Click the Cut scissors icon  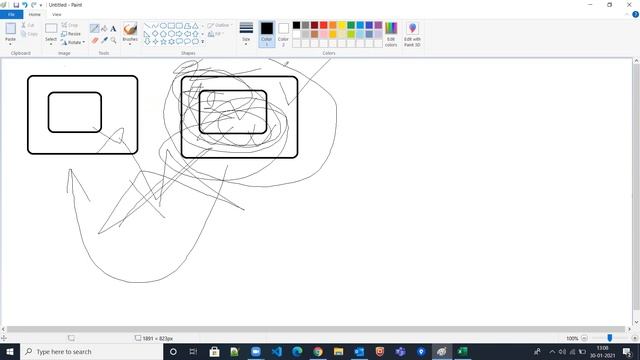tap(24, 25)
